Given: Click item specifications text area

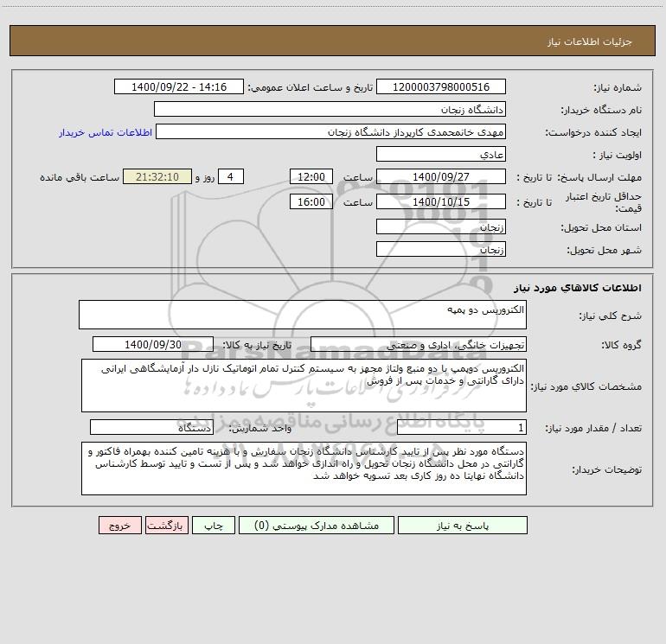Looking at the screenshot, I should pyautogui.click(x=304, y=386).
